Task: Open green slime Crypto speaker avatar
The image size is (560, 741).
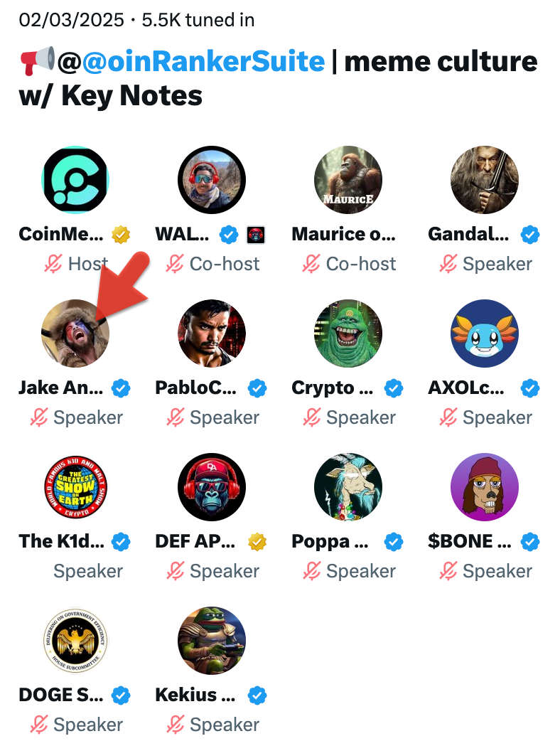Action: (348, 334)
